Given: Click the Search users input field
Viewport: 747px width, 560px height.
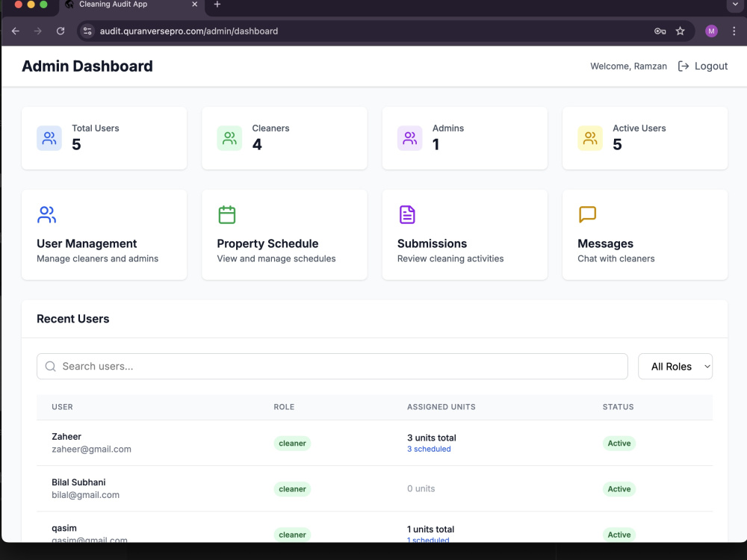Looking at the screenshot, I should tap(332, 366).
